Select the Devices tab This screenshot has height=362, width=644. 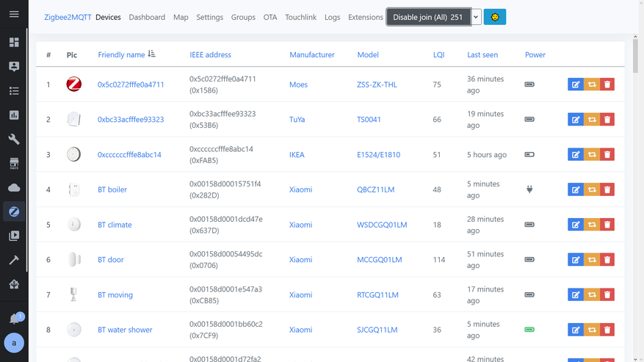click(x=108, y=18)
